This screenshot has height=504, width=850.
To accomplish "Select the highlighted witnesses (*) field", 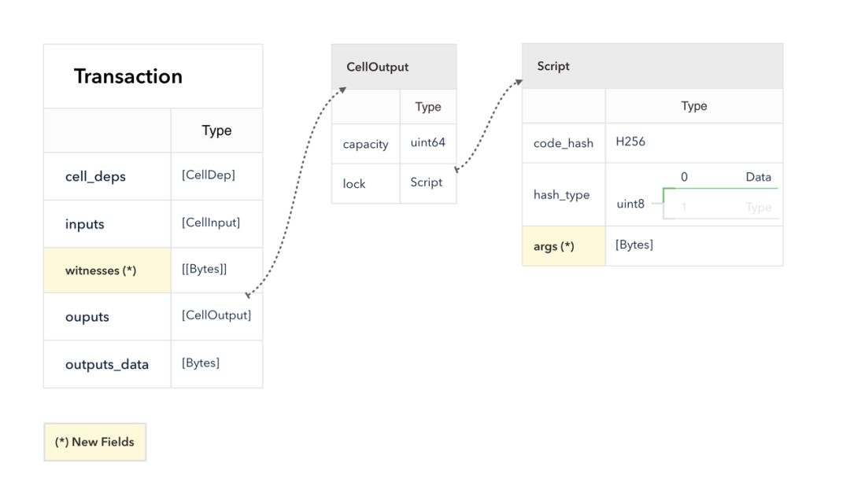I will pos(107,270).
